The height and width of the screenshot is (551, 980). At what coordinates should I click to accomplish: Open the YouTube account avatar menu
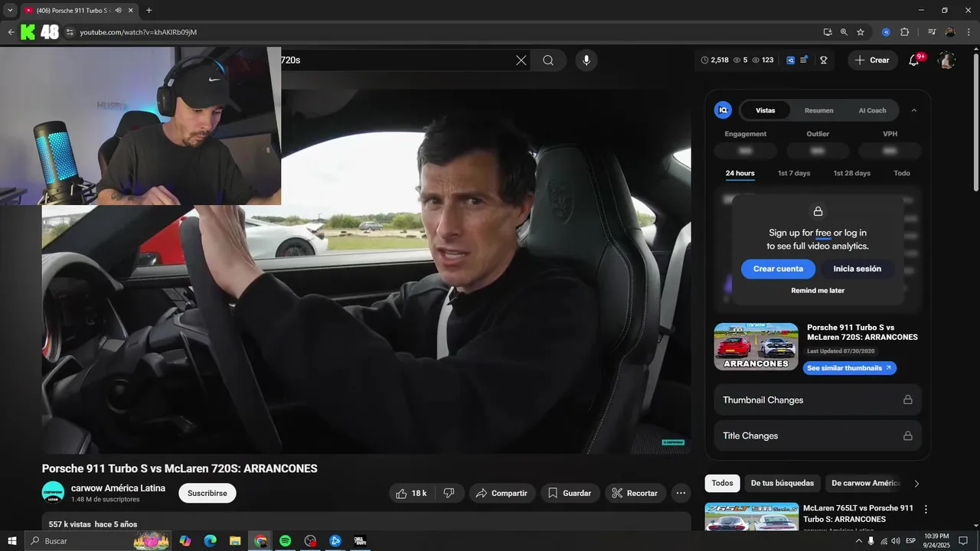tap(947, 60)
